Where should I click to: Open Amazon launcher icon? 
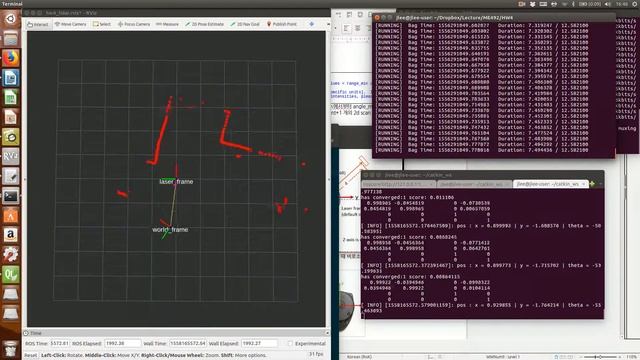tap(11, 235)
